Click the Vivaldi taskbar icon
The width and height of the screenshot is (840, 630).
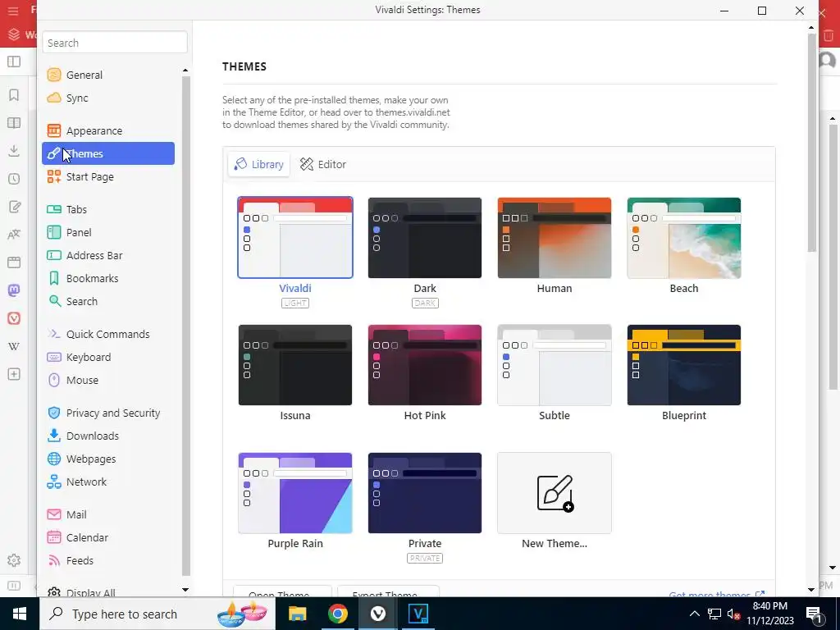coord(377,614)
